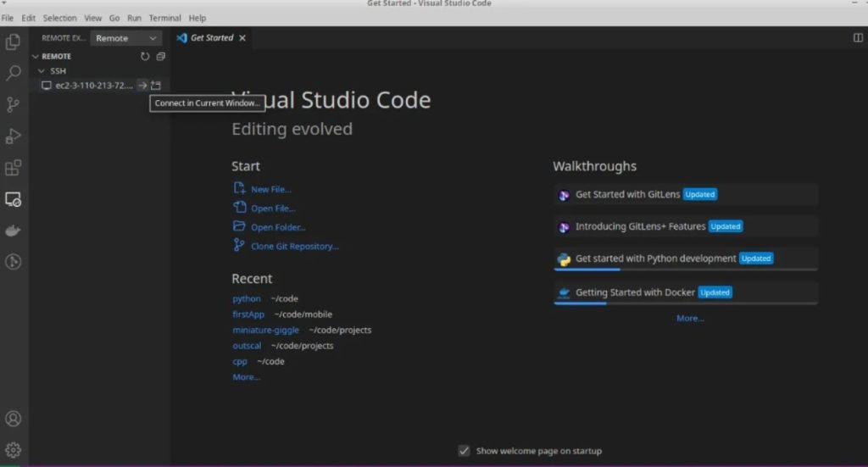Close the Get Started tab
Screen dimensions: 868x467
tap(242, 38)
